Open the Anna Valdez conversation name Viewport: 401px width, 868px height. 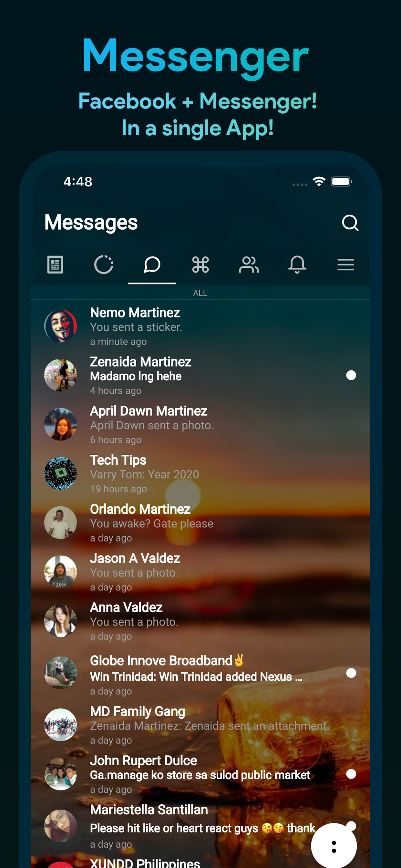126,607
